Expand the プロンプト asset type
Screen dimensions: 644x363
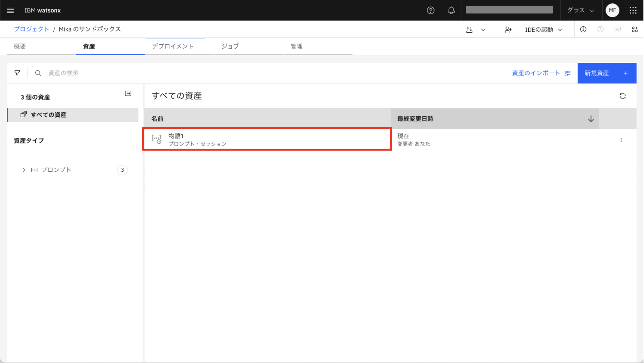(x=24, y=170)
